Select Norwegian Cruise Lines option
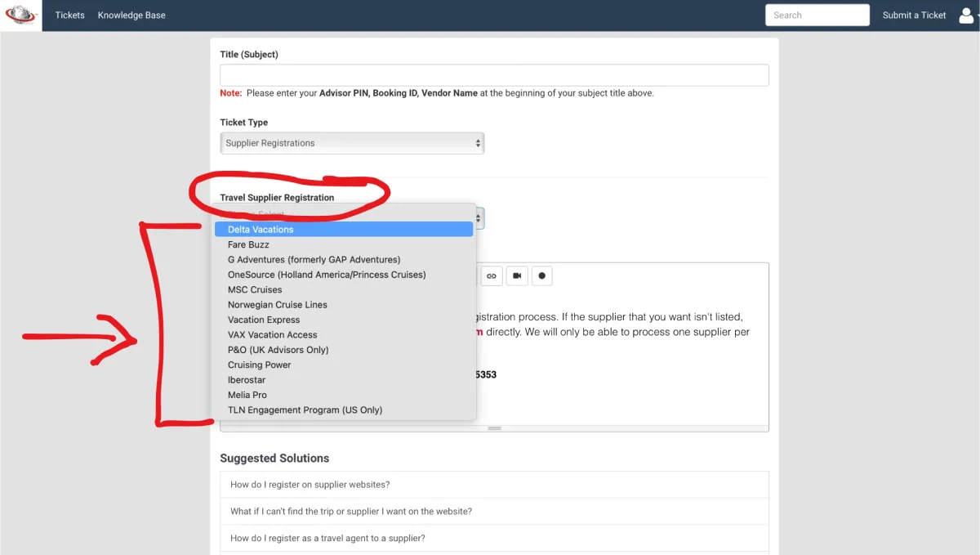The height and width of the screenshot is (555, 980). pos(344,305)
